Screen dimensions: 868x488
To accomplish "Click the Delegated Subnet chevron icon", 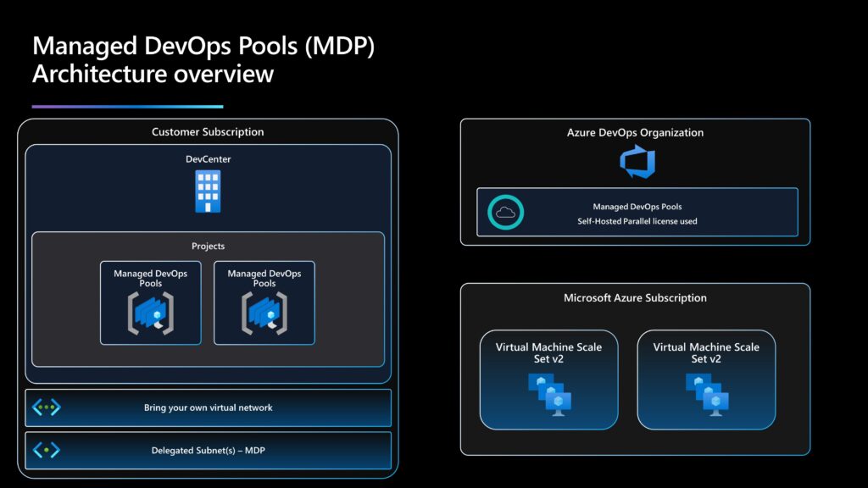I will tap(46, 450).
